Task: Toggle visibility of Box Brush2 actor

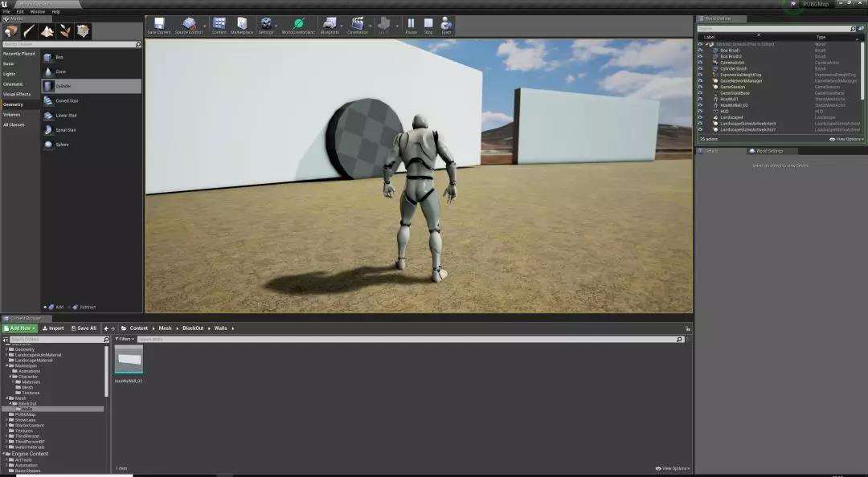Action: (700, 56)
